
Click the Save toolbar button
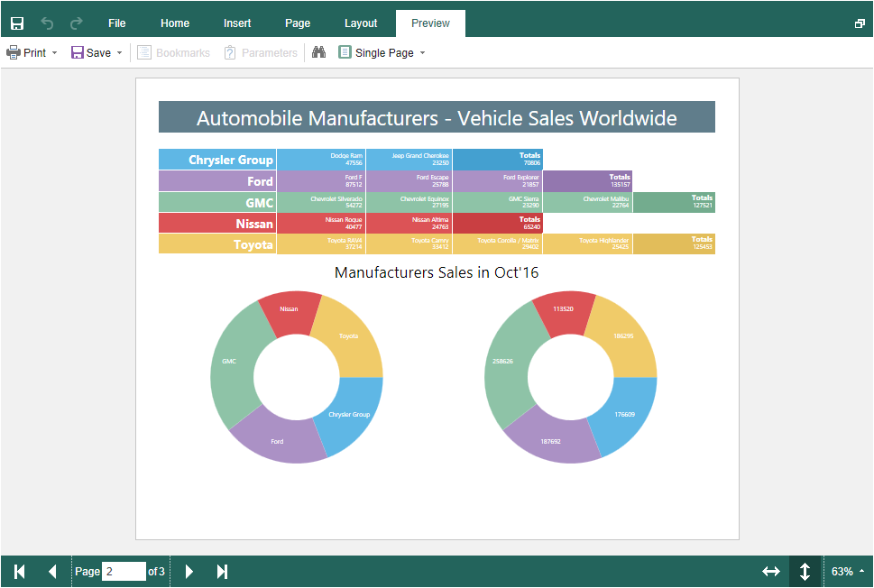coord(91,52)
